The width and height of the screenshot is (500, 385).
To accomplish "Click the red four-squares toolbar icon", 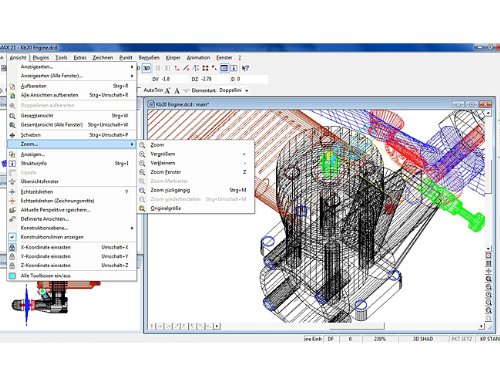I will click(205, 68).
